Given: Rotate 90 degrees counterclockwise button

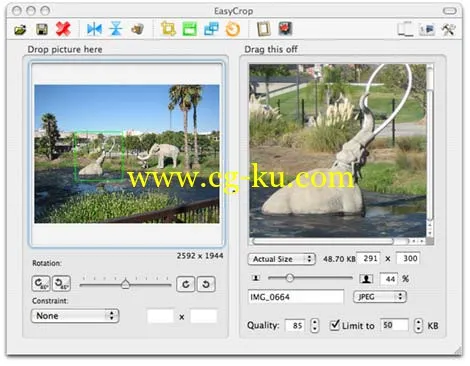Looking at the screenshot, I should (x=61, y=284).
